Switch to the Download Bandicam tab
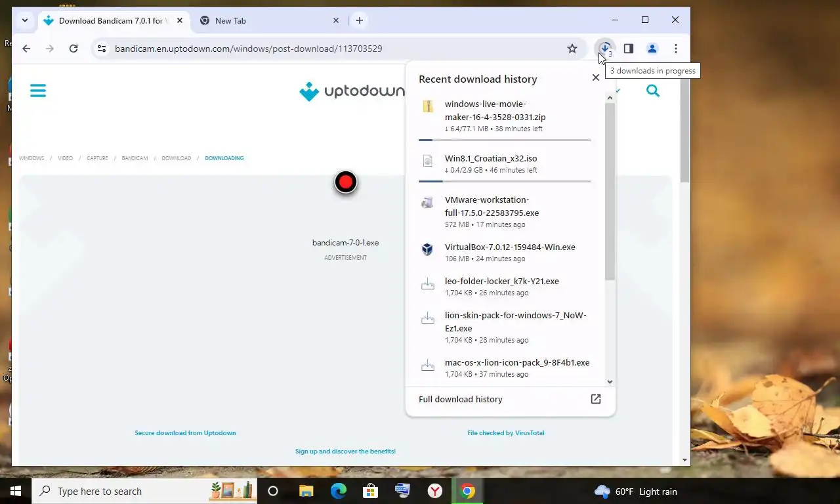The width and height of the screenshot is (840, 504). (113, 20)
